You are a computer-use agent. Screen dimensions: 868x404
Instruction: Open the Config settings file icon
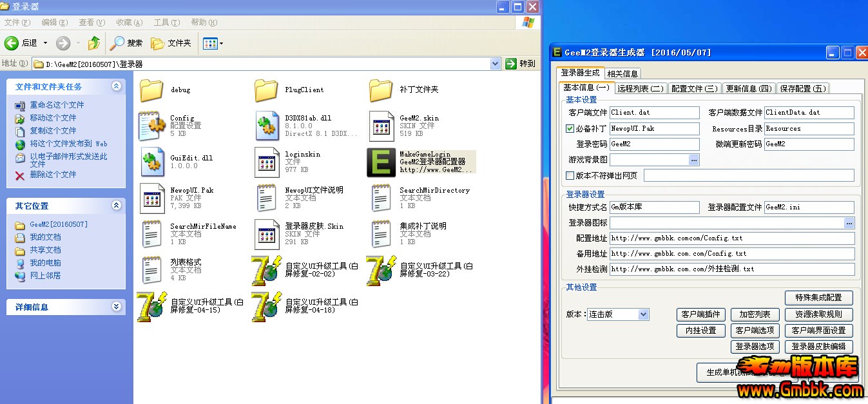pos(152,126)
